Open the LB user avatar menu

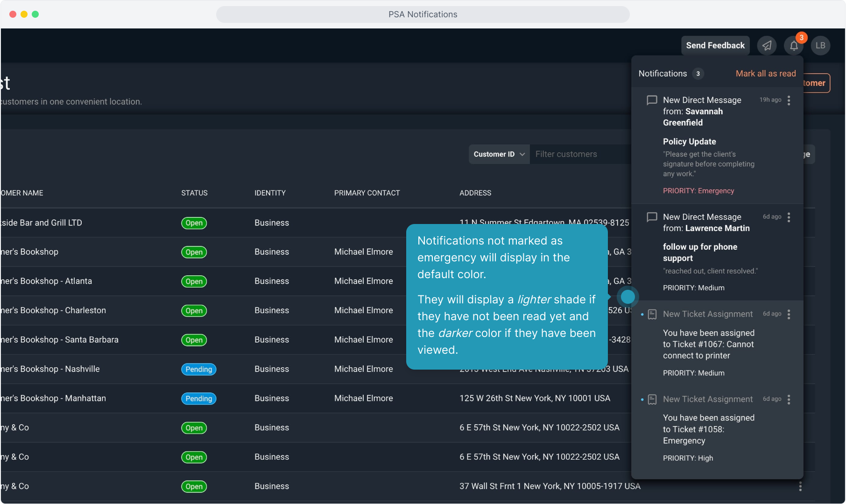820,46
